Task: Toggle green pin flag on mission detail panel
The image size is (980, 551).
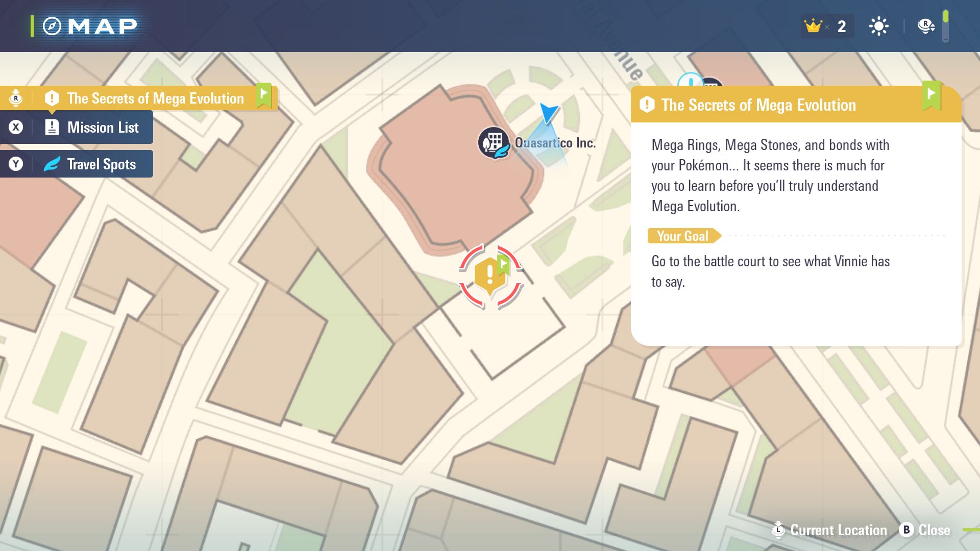Action: (931, 95)
